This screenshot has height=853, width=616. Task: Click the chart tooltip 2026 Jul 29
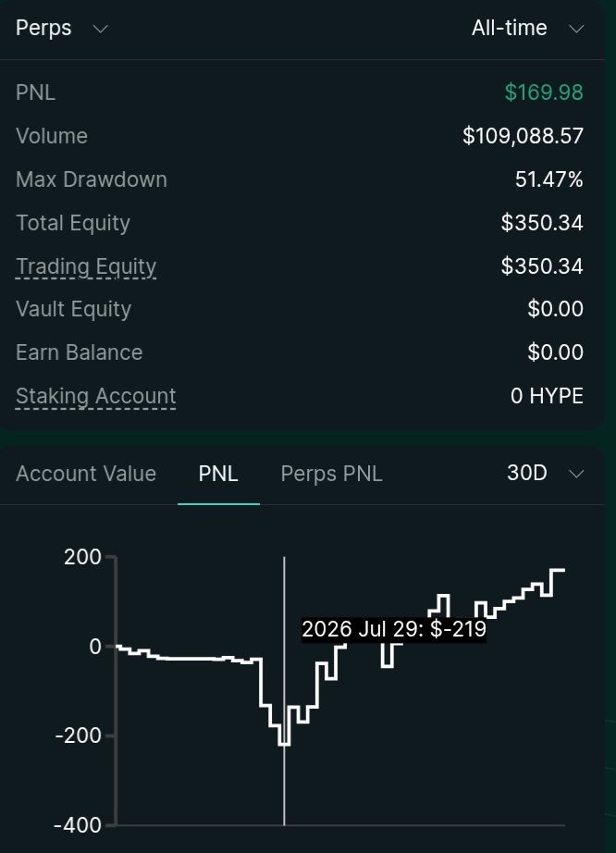tap(394, 629)
